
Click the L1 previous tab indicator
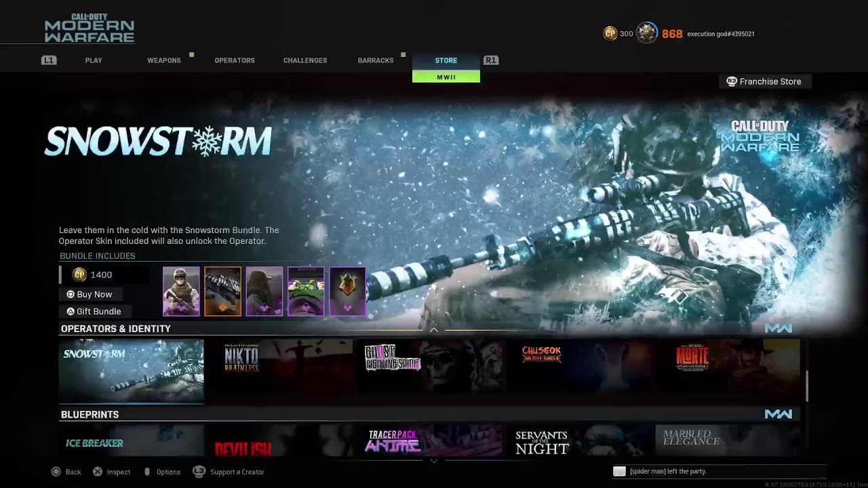(x=48, y=60)
